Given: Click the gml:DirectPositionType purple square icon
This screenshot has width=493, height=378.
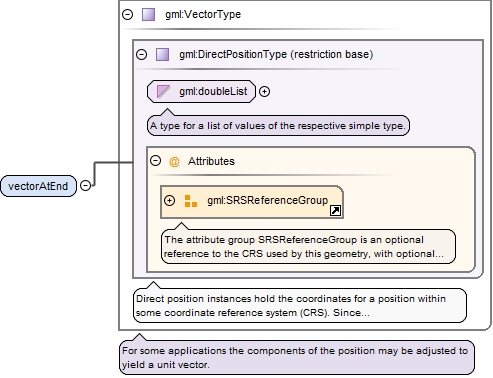Looking at the screenshot, I should click(162, 54).
